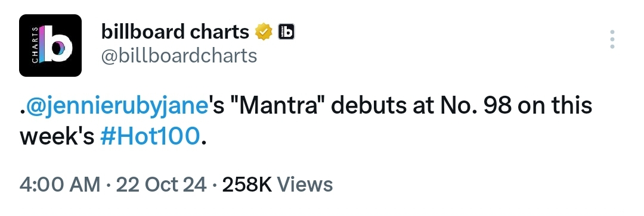Click the small Billboard affiliate badge

point(286,32)
